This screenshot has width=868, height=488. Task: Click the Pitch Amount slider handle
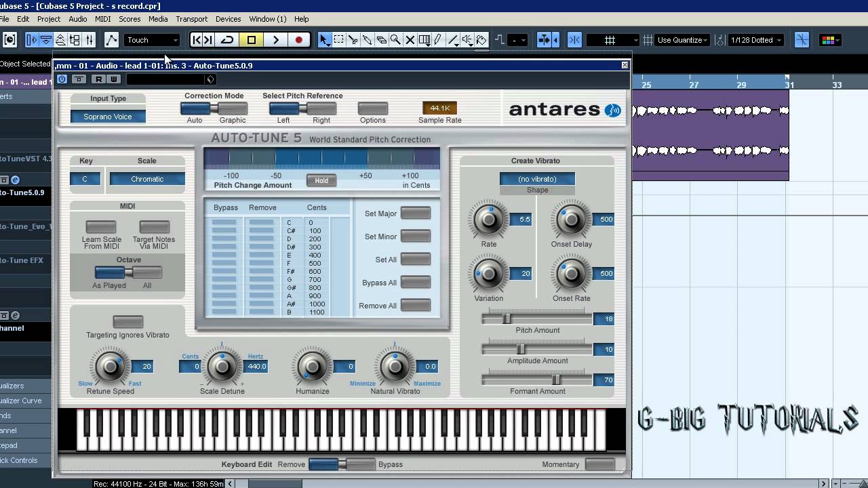(x=506, y=319)
